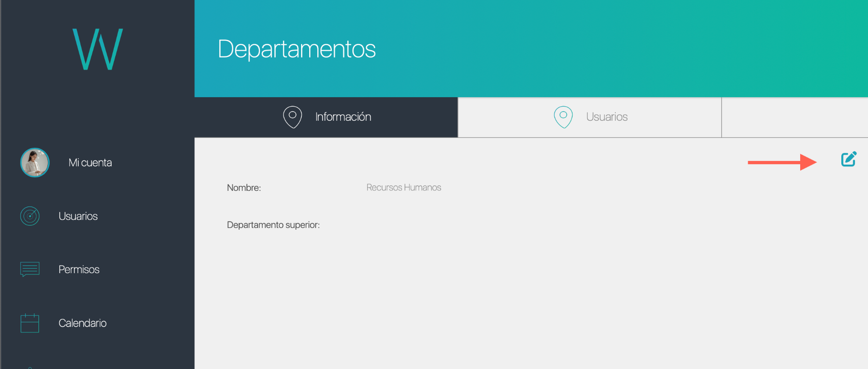
Task: Click the Usuarios radar icon in sidebar
Action: click(30, 216)
